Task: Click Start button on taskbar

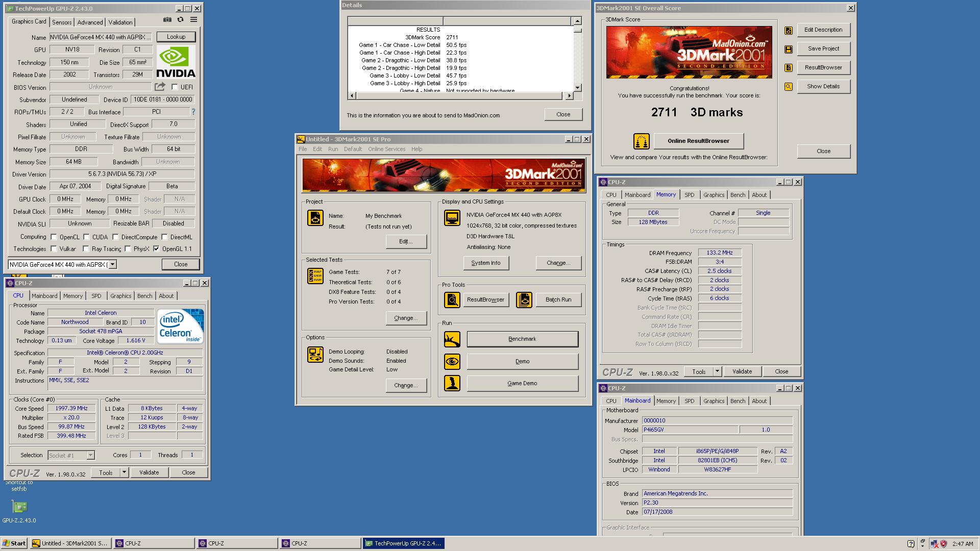Action: point(14,543)
